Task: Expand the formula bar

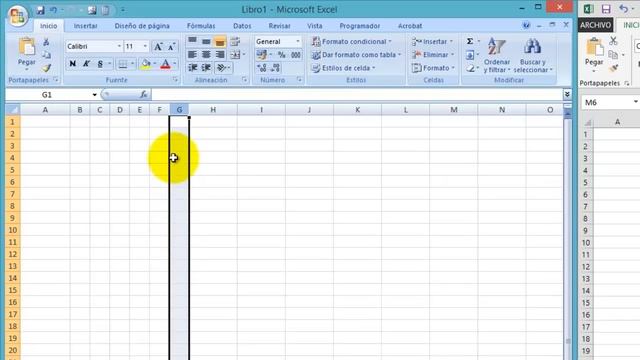Action: (x=567, y=95)
